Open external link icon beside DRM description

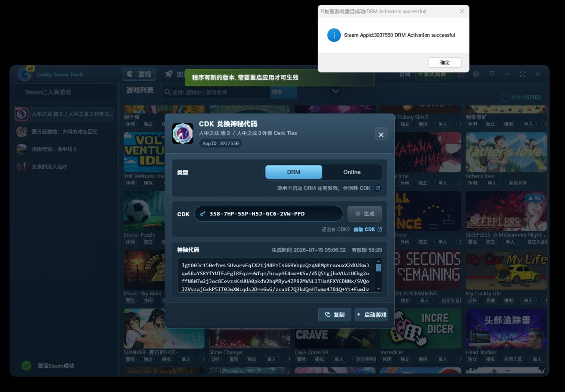(x=378, y=188)
